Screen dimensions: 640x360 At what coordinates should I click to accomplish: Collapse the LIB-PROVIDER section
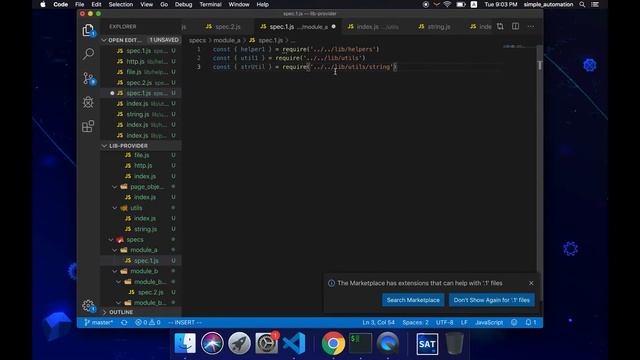pos(104,146)
